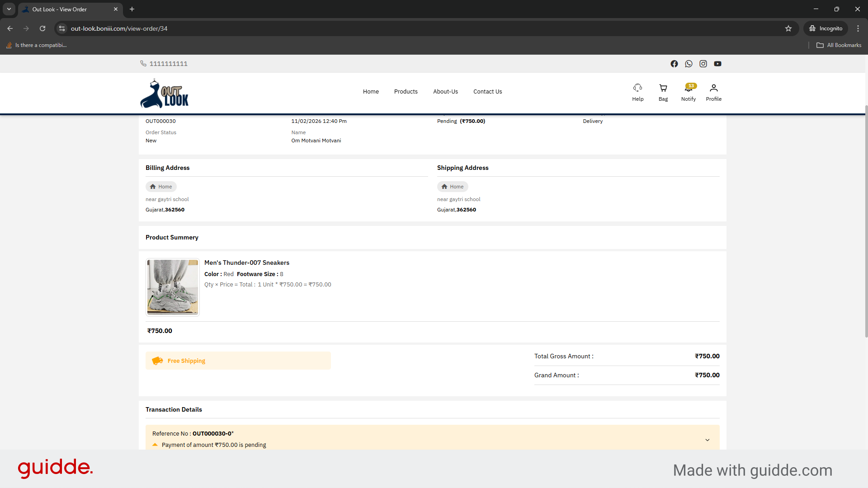Image resolution: width=868 pixels, height=488 pixels.
Task: Open the WhatsApp social icon
Action: [x=689, y=64]
